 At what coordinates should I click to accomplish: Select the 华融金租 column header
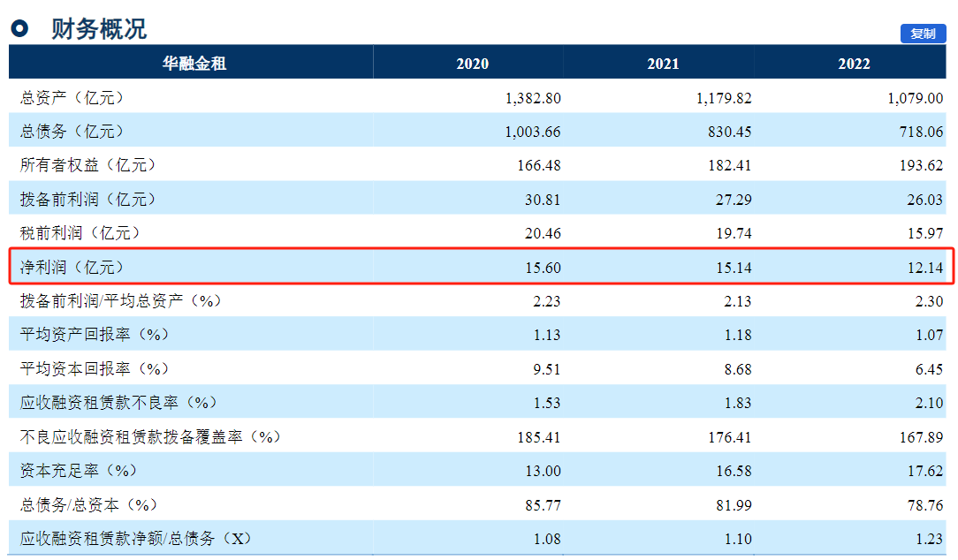[194, 63]
